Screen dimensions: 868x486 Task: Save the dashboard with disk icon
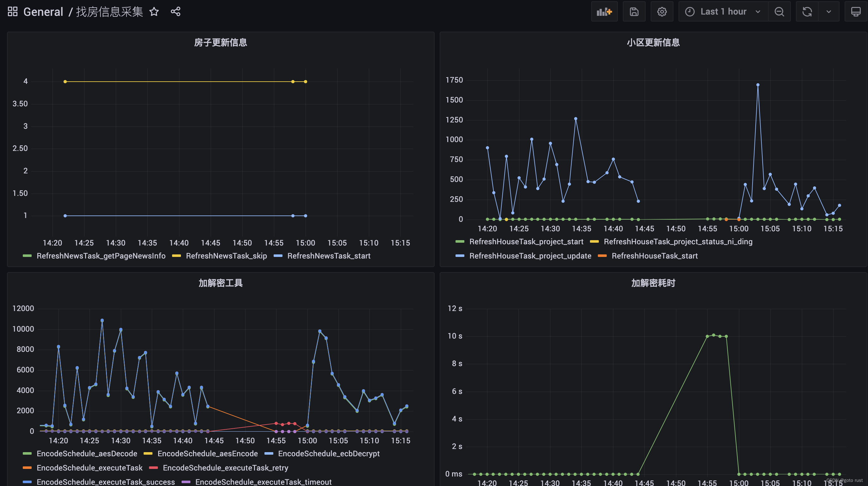click(634, 12)
